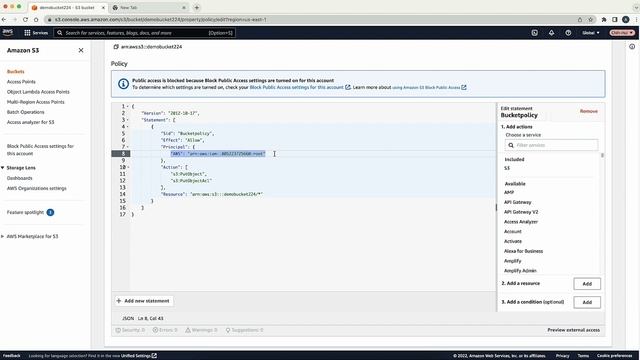Focus the AWS console search box
Viewport: 640px width, 360px height.
pyautogui.click(x=145, y=33)
